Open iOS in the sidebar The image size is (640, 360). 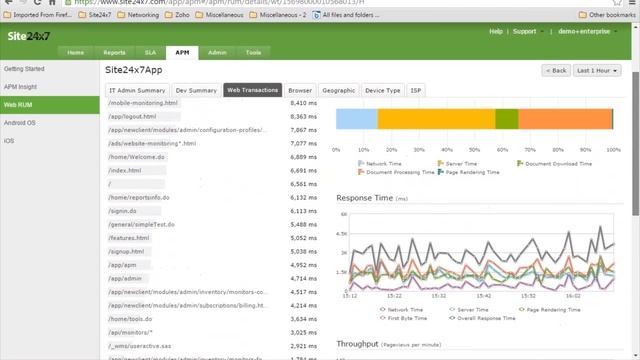[49, 141]
